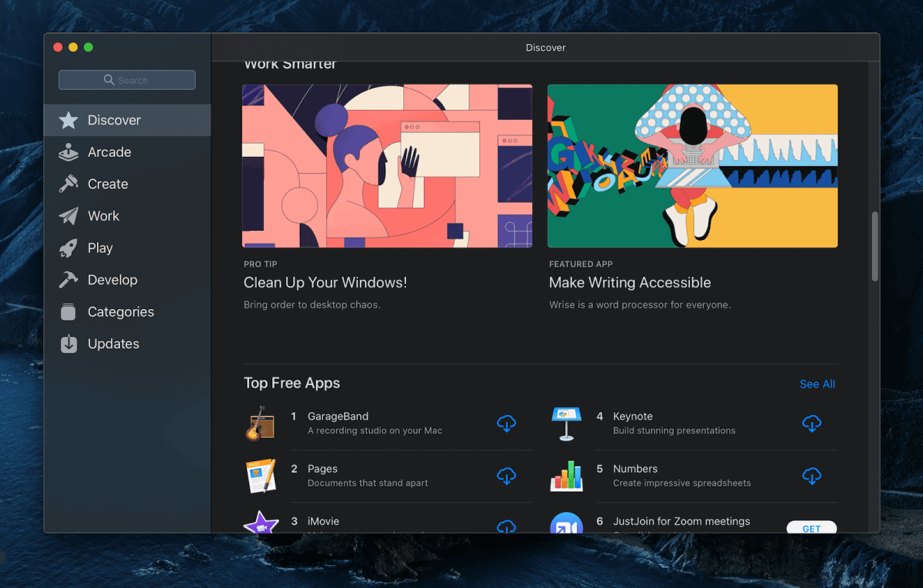Open the JustJoin for Zoom app icon
Viewport: 923px width, 588px height.
click(566, 523)
